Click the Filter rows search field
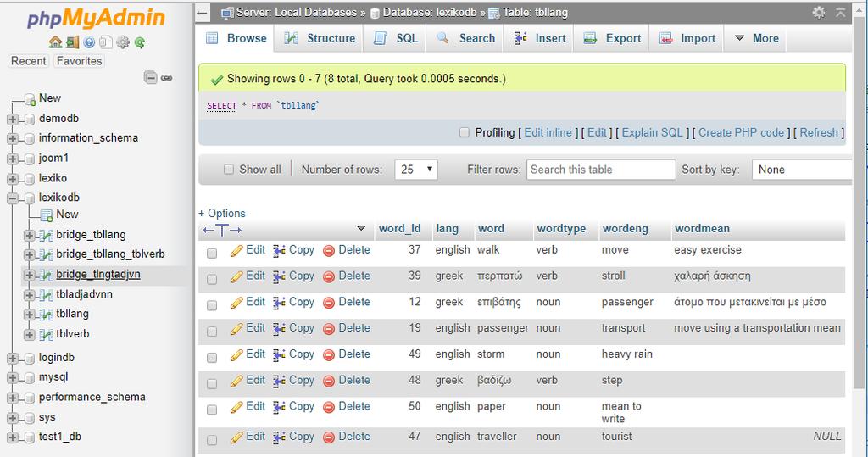The width and height of the screenshot is (868, 457). pyautogui.click(x=601, y=170)
